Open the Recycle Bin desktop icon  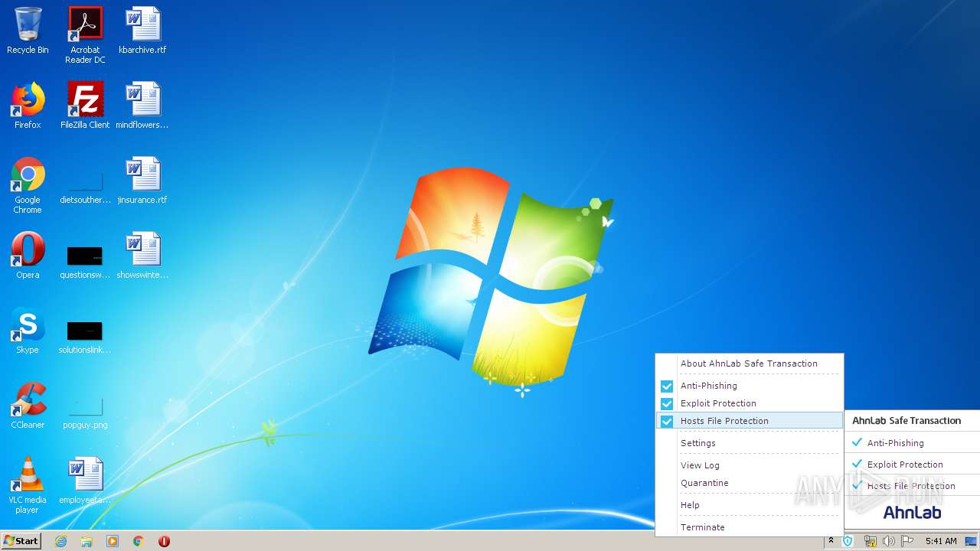28,31
